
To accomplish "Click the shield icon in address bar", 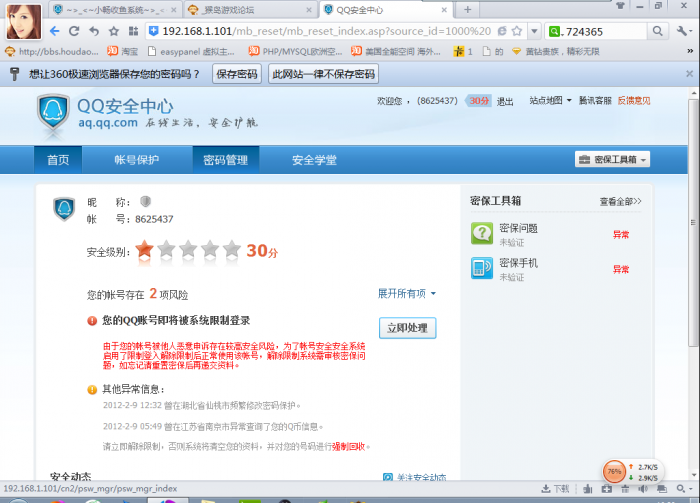I will tap(154, 31).
